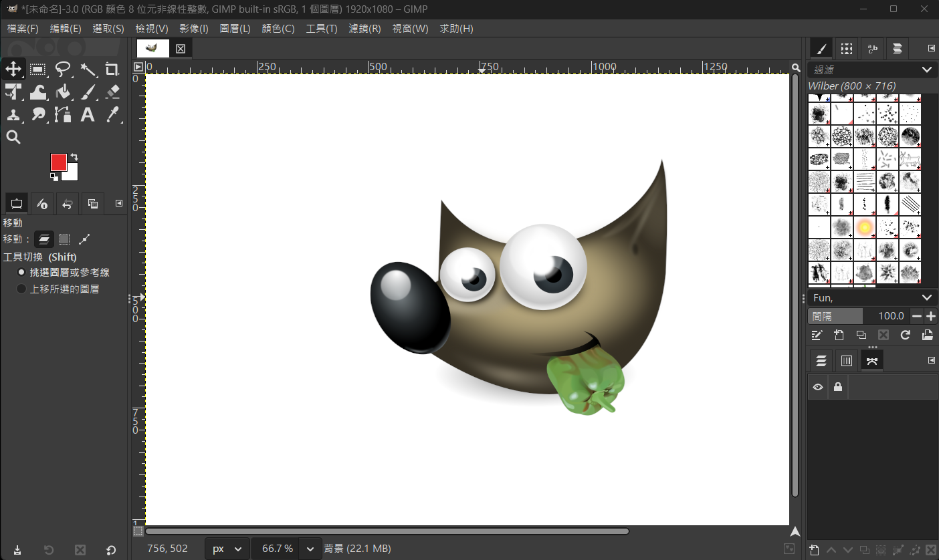Open the zoom percentage dropdown arrow
Screen dimensions: 939x560
coord(310,549)
